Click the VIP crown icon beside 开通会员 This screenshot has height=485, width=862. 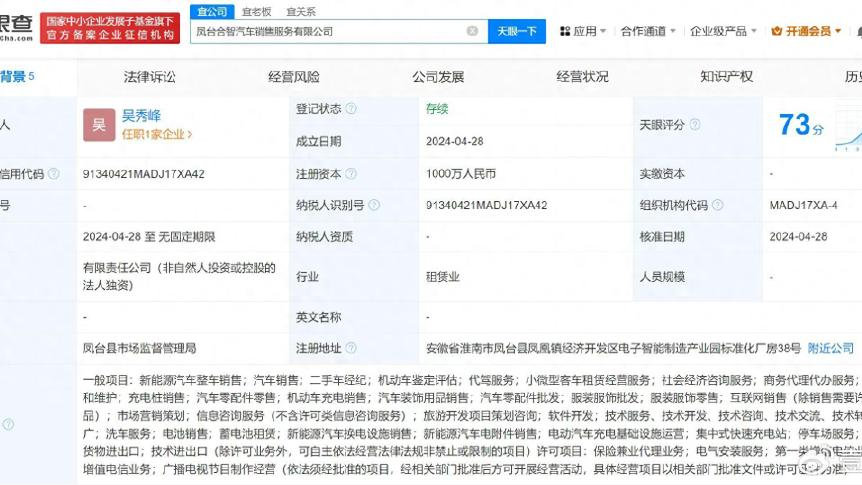click(x=776, y=31)
